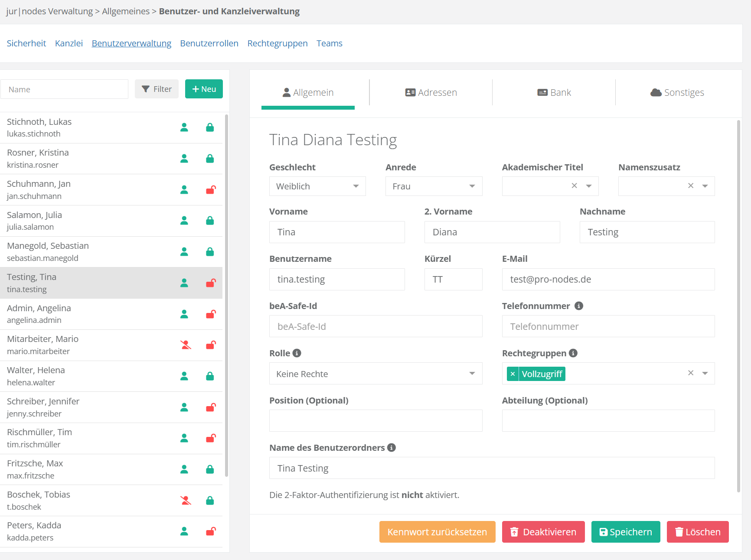This screenshot has height=560, width=751.
Task: Open the Geschlecht dropdown
Action: (317, 186)
